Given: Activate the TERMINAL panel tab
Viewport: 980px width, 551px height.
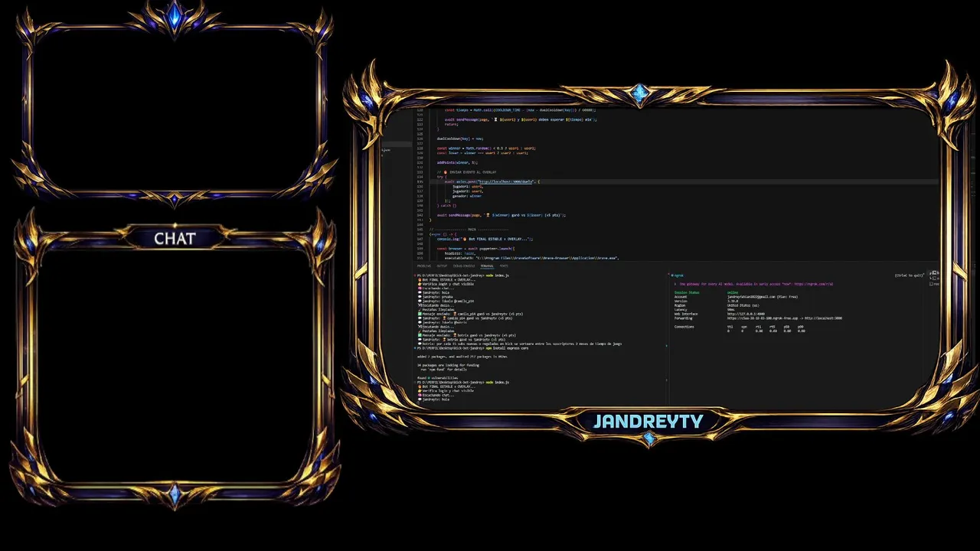Looking at the screenshot, I should [x=487, y=266].
